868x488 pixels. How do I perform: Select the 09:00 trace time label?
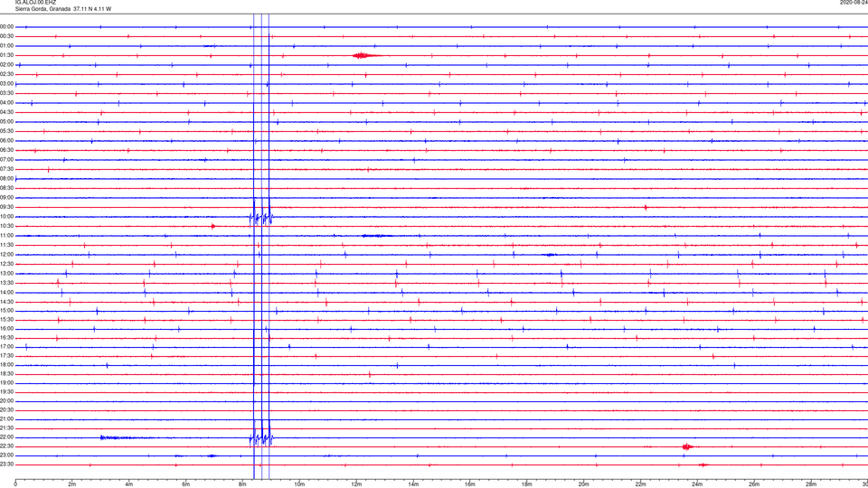pyautogui.click(x=6, y=198)
